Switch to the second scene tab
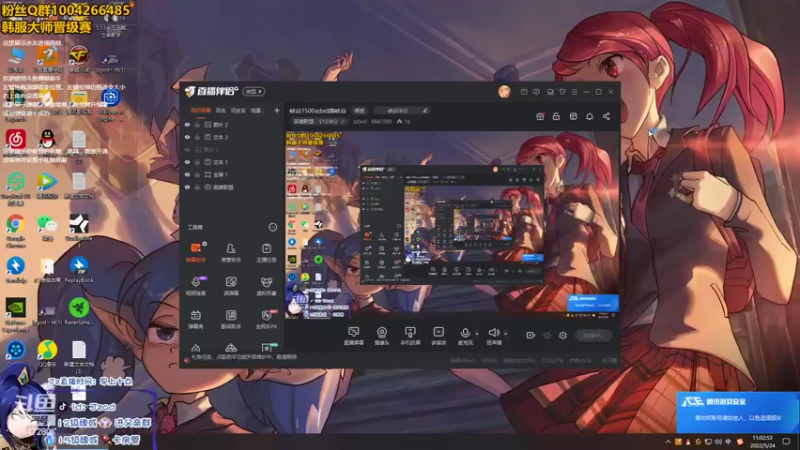Image resolution: width=800 pixels, height=450 pixels. click(220, 110)
